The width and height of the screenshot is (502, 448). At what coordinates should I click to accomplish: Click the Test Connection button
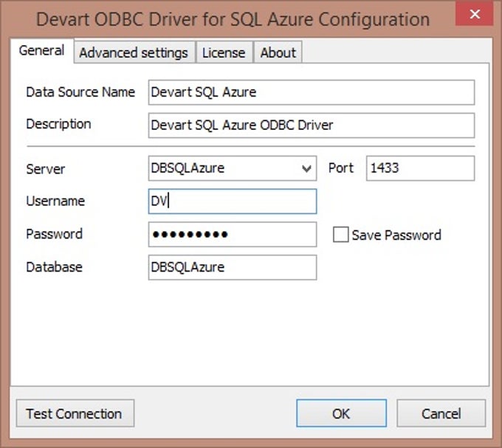75,413
